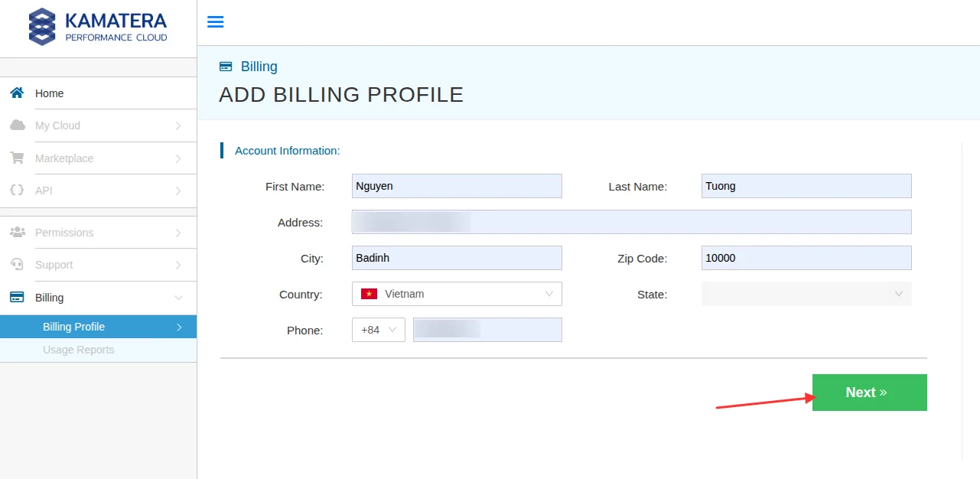Screen dimensions: 980x479
Task: Click the Kamatera logo
Action: pos(98,27)
